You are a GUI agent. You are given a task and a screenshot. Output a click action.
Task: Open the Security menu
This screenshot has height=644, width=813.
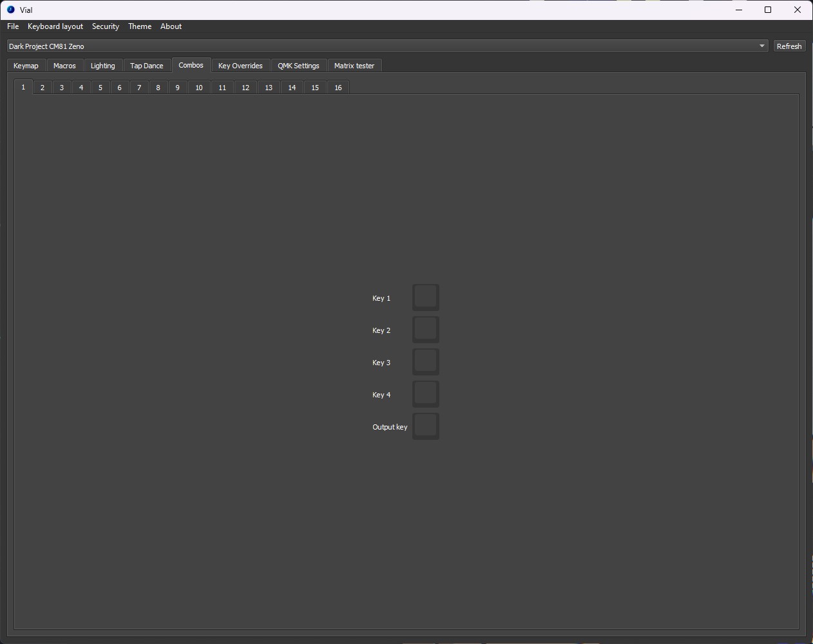(x=106, y=26)
